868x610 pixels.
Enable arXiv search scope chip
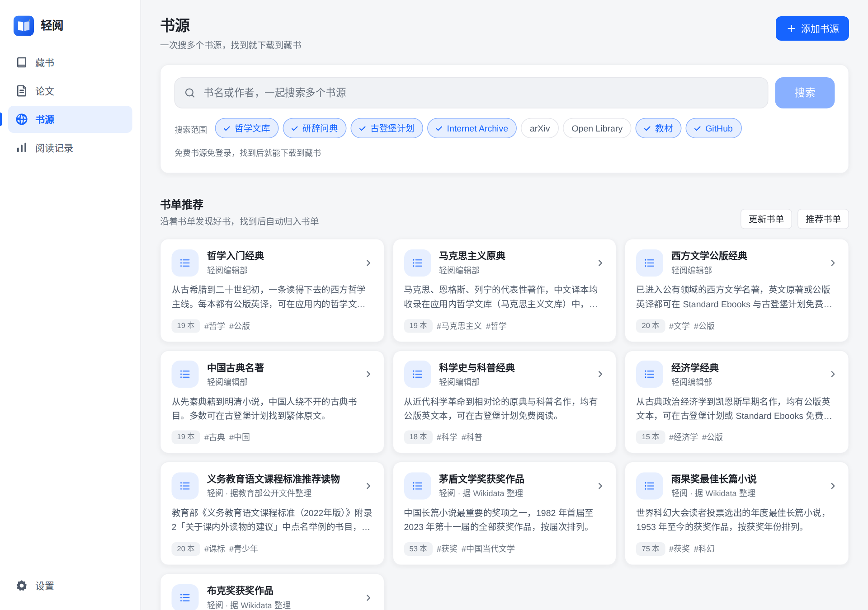pos(540,128)
